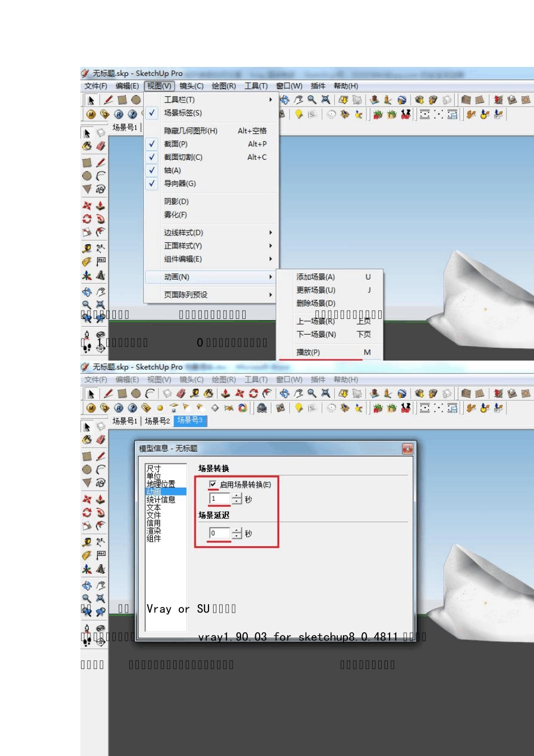Image resolution: width=534 pixels, height=756 pixels.
Task: Choose 添加场景(A) from the animation submenu
Action: 330,277
